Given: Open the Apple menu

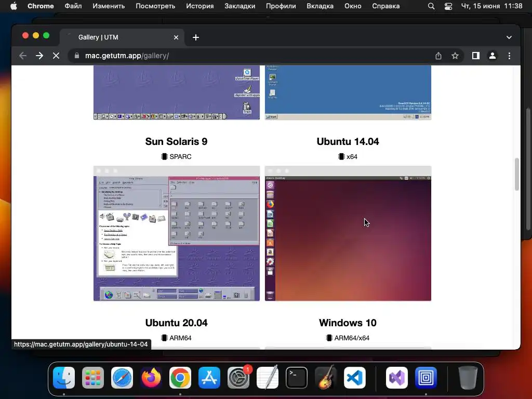Looking at the screenshot, I should click(x=14, y=6).
